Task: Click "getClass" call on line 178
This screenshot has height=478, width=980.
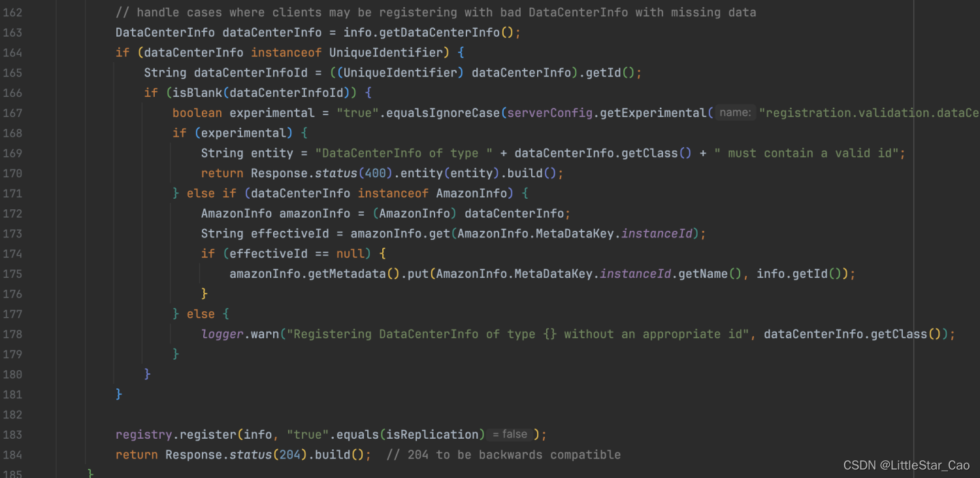Action: 899,334
